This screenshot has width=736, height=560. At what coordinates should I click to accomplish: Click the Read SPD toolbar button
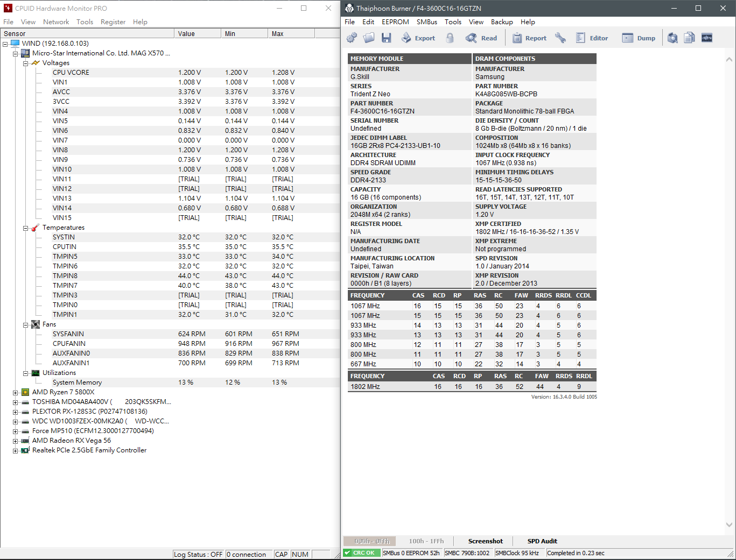pos(481,38)
